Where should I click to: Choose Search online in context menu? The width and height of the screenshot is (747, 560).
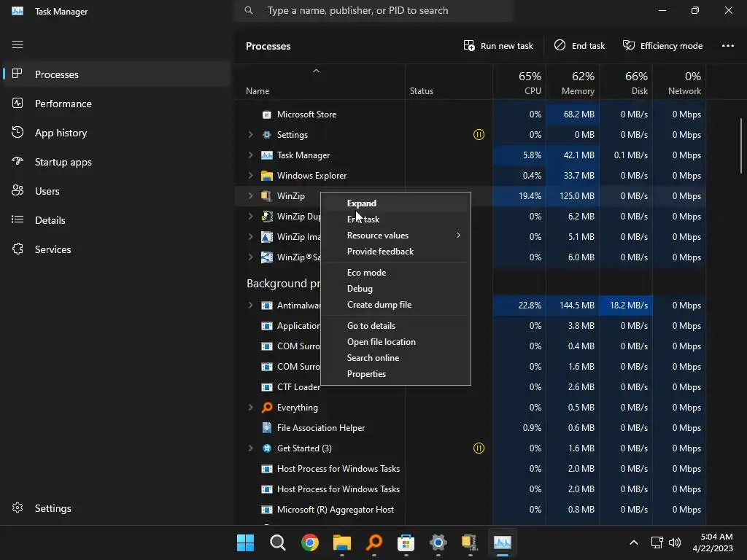coord(395,357)
